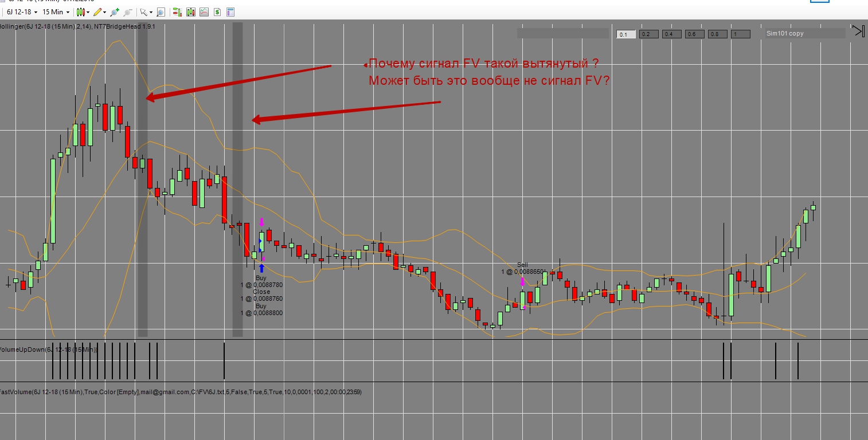
Task: Click the Zoom Out magnifier with minus
Action: point(127,12)
